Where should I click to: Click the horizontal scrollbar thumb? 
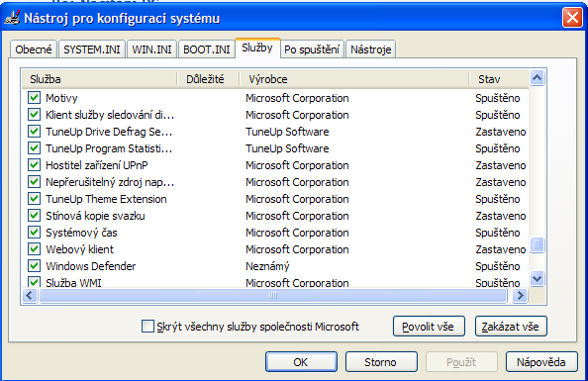[273, 296]
